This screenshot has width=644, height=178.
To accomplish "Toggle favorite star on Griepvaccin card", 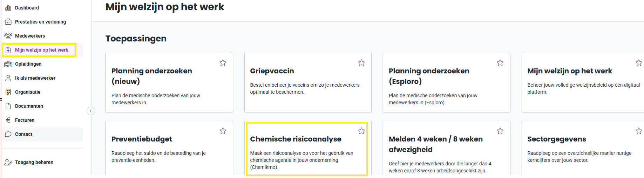I will click(x=361, y=63).
